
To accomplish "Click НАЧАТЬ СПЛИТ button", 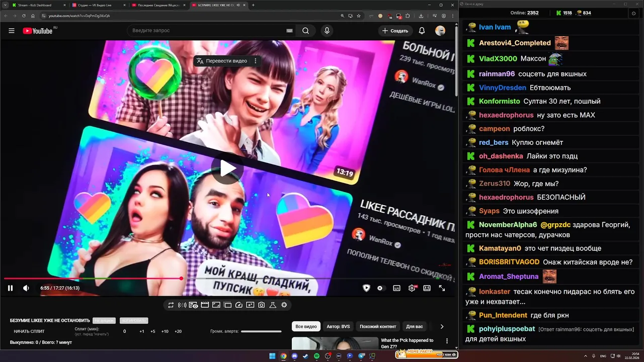I will pos(29,331).
